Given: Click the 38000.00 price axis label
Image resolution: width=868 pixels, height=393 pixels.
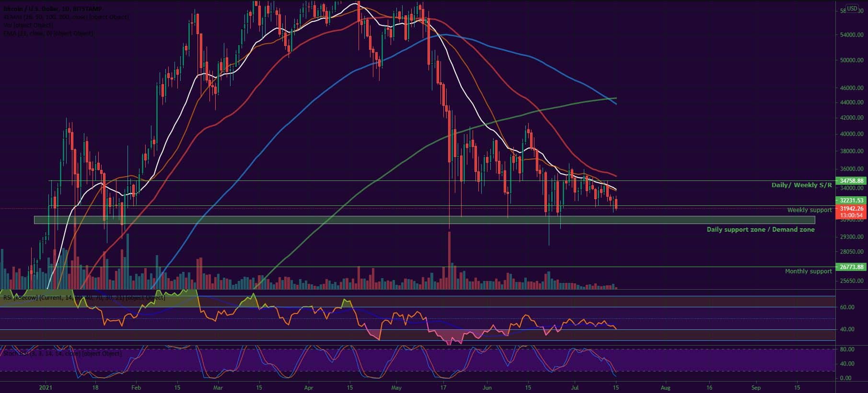Looking at the screenshot, I should click(x=852, y=151).
